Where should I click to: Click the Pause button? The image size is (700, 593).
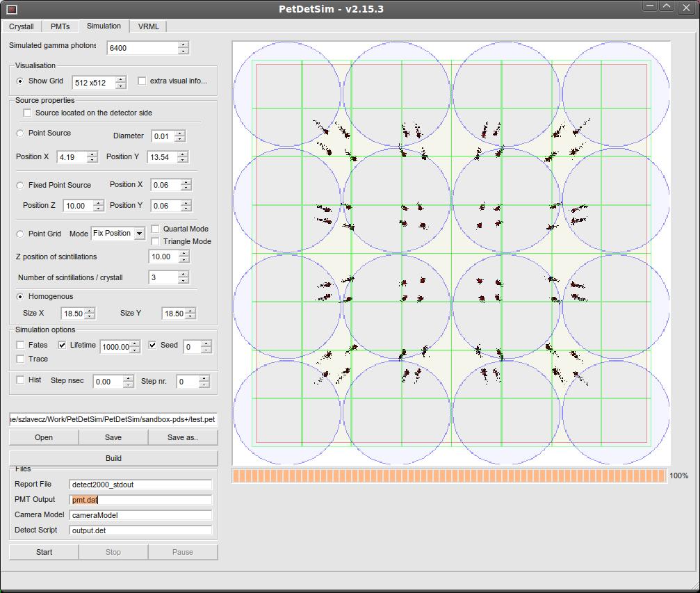pyautogui.click(x=183, y=553)
